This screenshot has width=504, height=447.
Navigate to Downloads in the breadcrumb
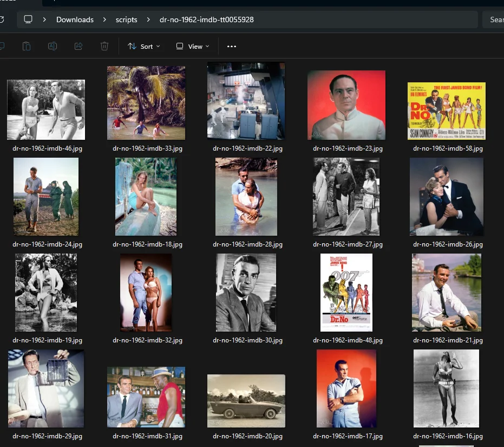click(x=75, y=20)
